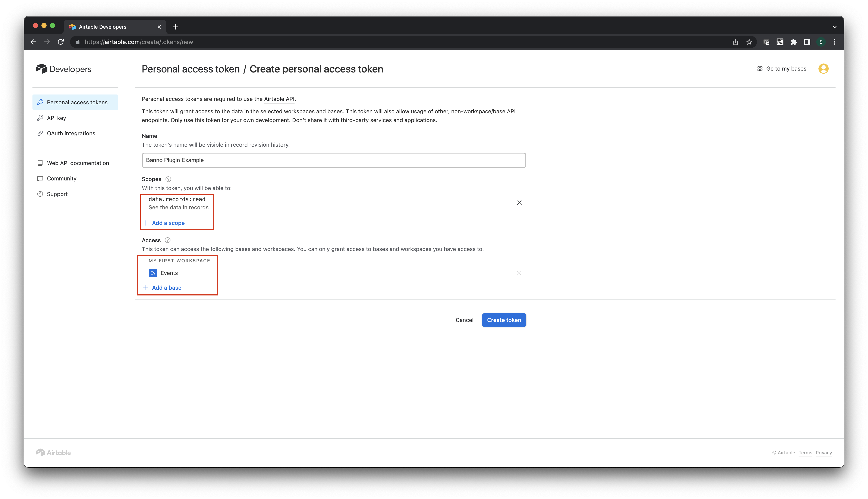Select the Airtable Developers browser tab
Viewport: 868px width, 499px height.
[115, 27]
